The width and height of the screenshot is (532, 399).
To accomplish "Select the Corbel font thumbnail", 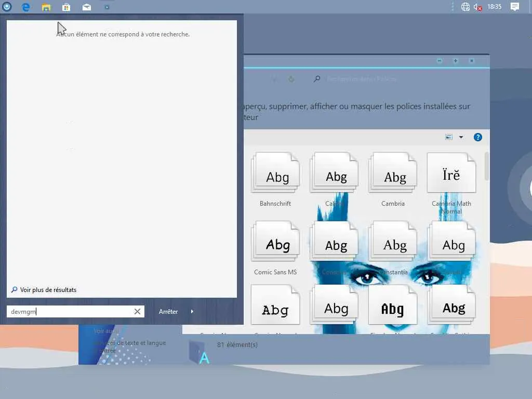I will 451,241.
